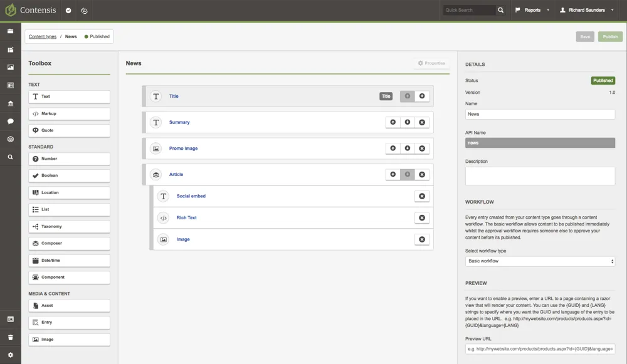Select the Summary field link
The width and height of the screenshot is (627, 364).
(x=179, y=122)
